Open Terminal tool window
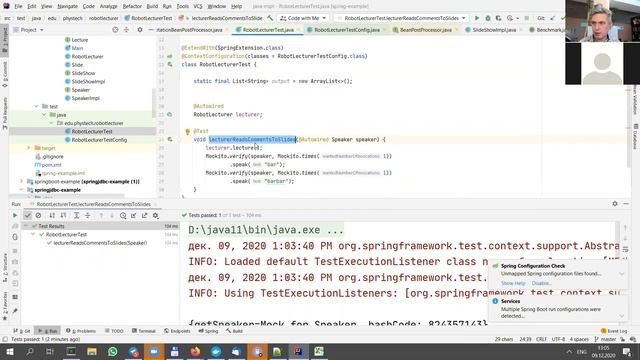The width and height of the screenshot is (640, 360). pos(144,331)
